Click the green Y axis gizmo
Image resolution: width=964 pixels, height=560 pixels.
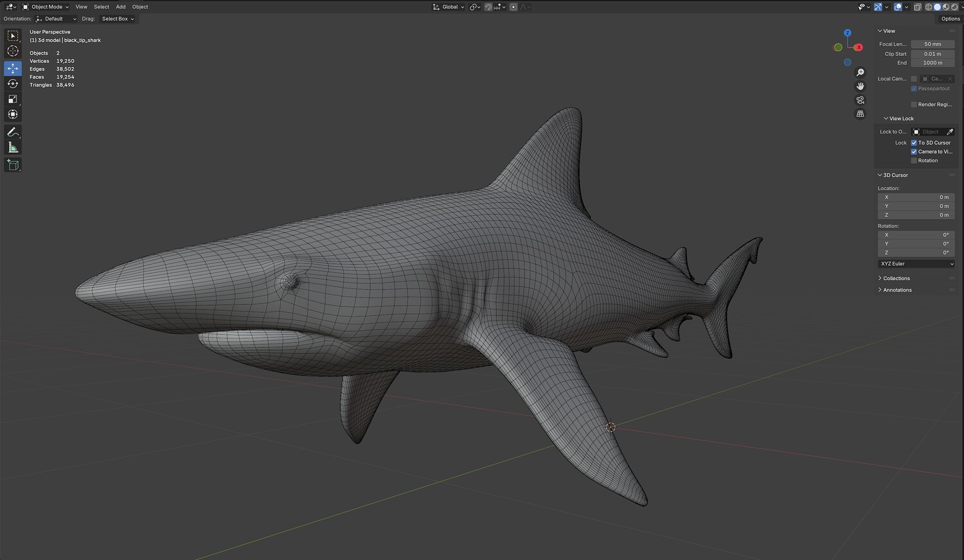point(838,48)
